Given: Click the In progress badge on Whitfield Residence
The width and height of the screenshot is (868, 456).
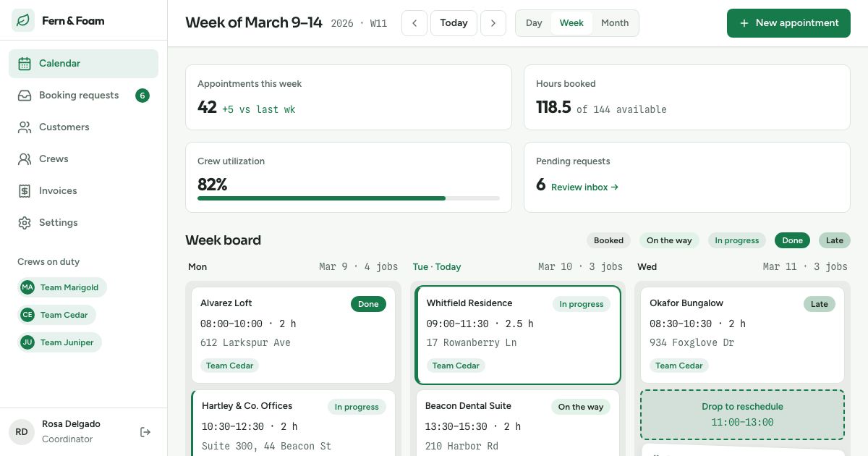Looking at the screenshot, I should coord(582,305).
